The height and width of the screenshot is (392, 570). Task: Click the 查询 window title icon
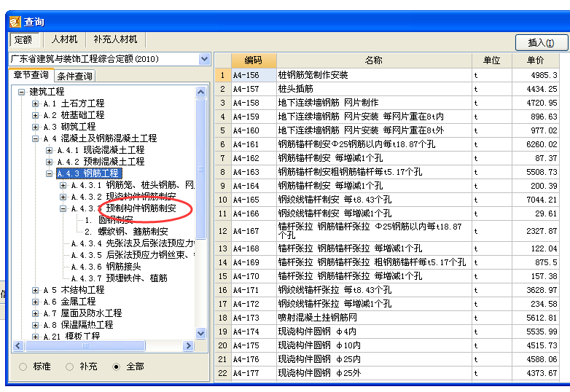click(15, 22)
